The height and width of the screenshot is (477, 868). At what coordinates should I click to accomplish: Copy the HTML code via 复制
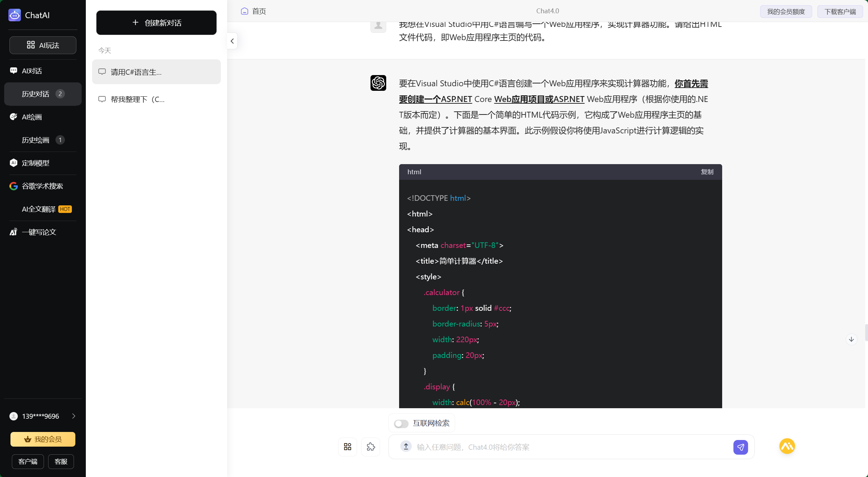point(707,172)
